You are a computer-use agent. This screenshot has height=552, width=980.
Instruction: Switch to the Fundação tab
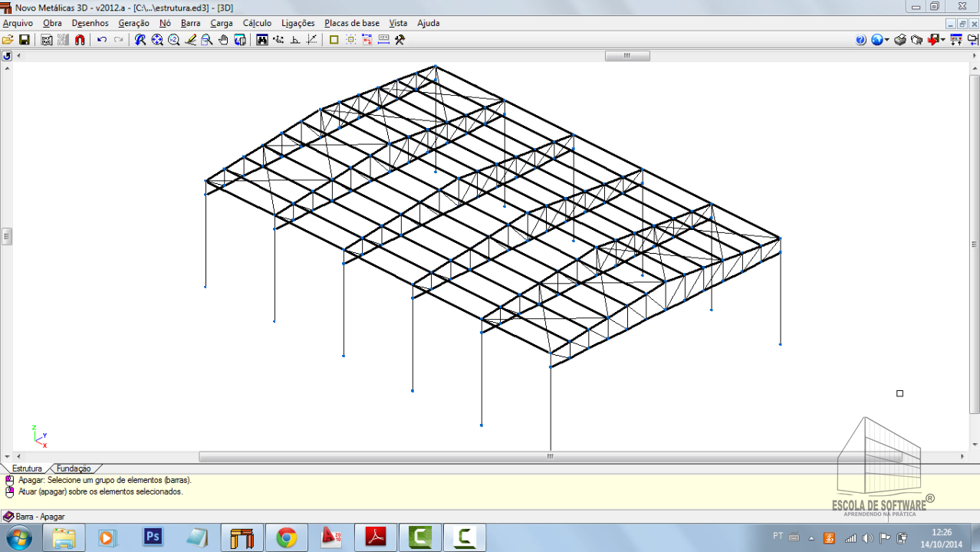pos(74,468)
